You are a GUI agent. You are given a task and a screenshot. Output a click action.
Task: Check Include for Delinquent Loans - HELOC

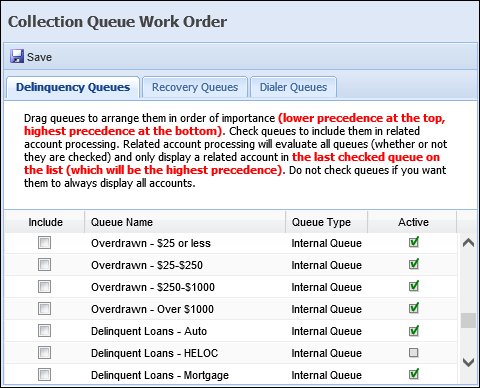[x=44, y=353]
